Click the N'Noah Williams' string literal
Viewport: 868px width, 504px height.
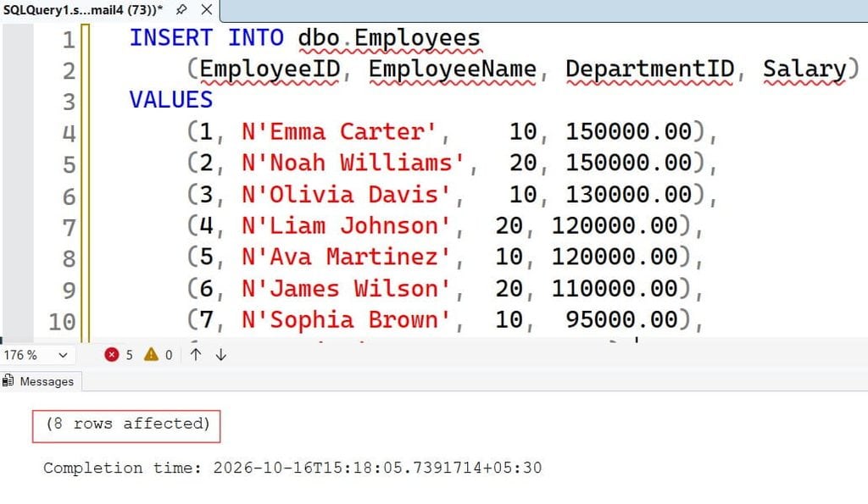[x=353, y=163]
